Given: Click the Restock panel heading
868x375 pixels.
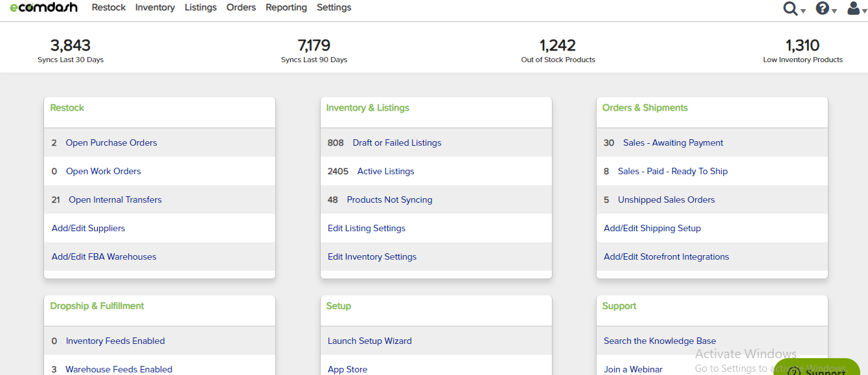Looking at the screenshot, I should (x=67, y=108).
